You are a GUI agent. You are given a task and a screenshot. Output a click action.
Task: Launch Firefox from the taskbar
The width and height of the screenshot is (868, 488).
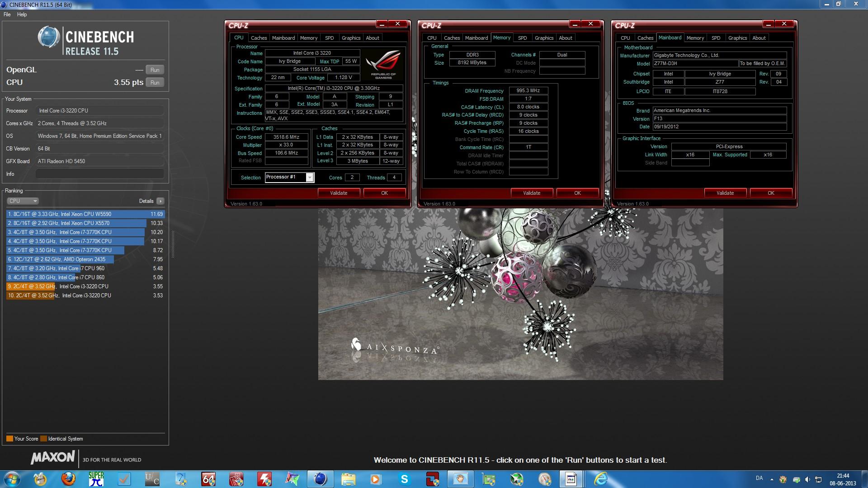pyautogui.click(x=68, y=479)
